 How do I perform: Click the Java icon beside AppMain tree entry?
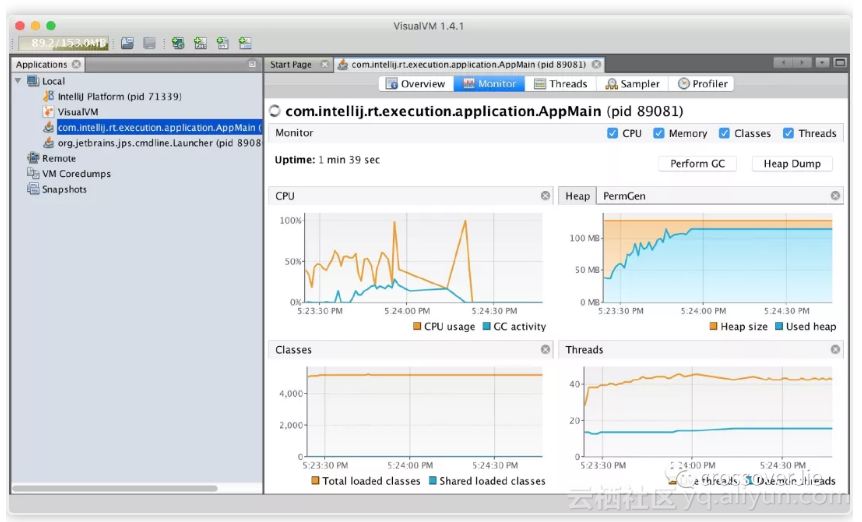(48, 127)
